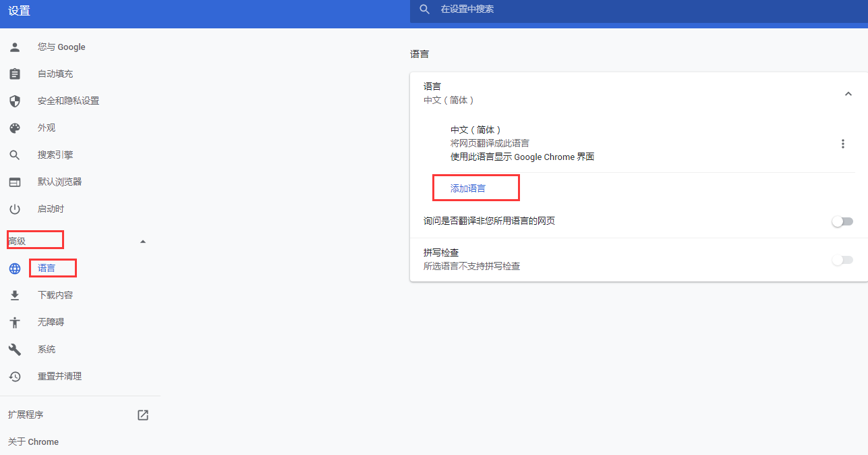Click the globe icon beside 语言
This screenshot has width=868, height=455.
[15, 269]
